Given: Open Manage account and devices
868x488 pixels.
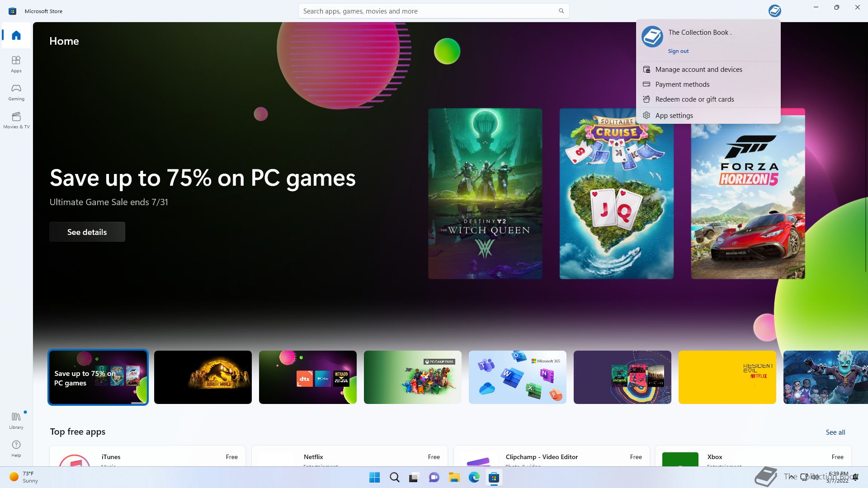Looking at the screenshot, I should [x=708, y=69].
